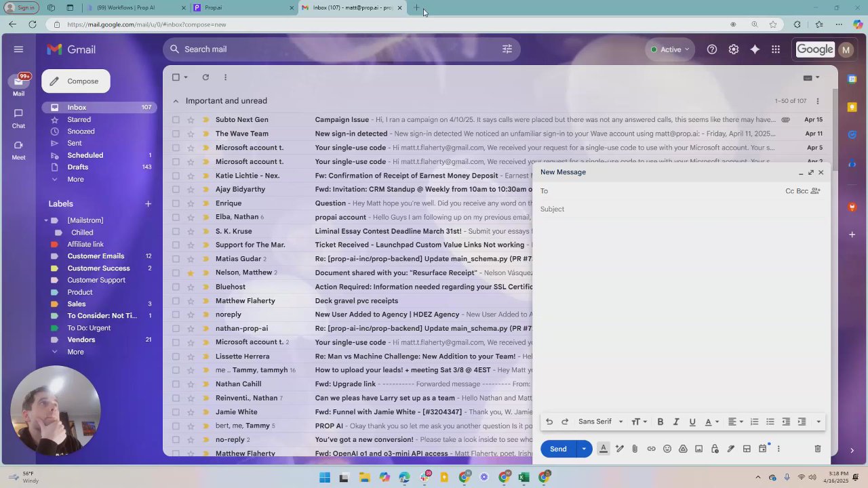Screen dimensions: 868x488
Task: Open the select-all dropdown arrow
Action: coord(186,77)
